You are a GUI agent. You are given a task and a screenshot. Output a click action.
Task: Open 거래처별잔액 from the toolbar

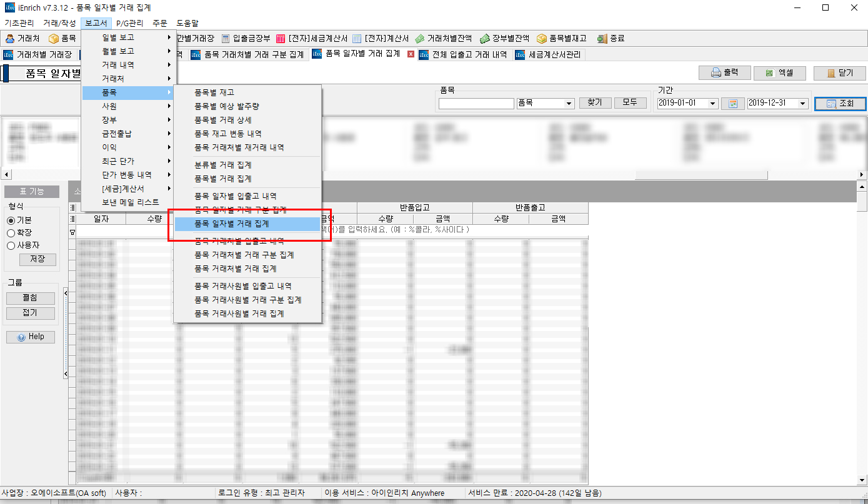click(444, 39)
